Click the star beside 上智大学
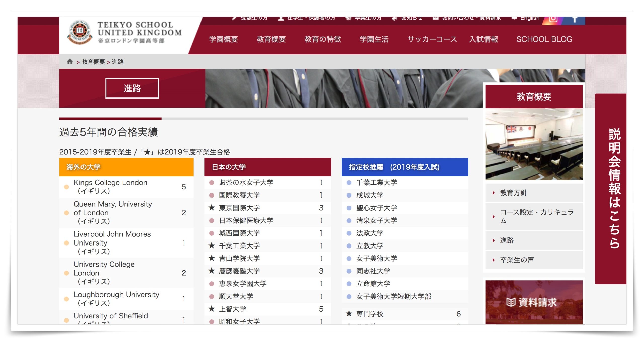644x342 pixels. (212, 309)
